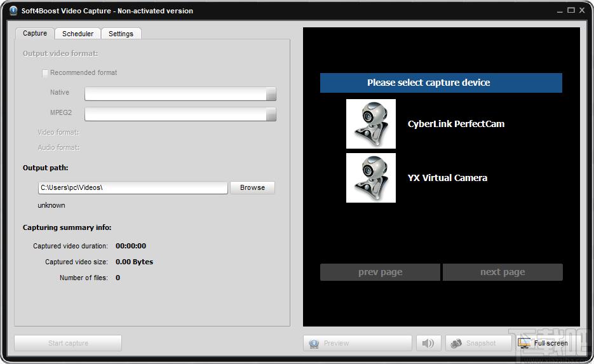Click the speaker volume icon button

(x=428, y=343)
